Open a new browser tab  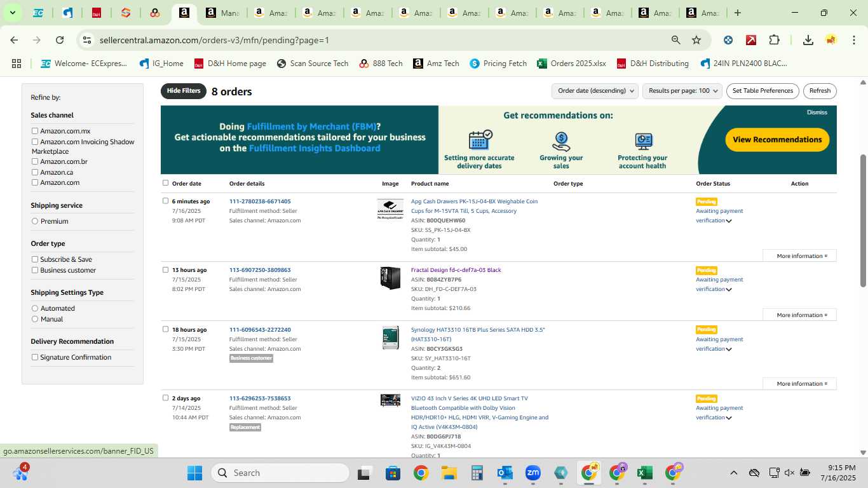click(738, 13)
